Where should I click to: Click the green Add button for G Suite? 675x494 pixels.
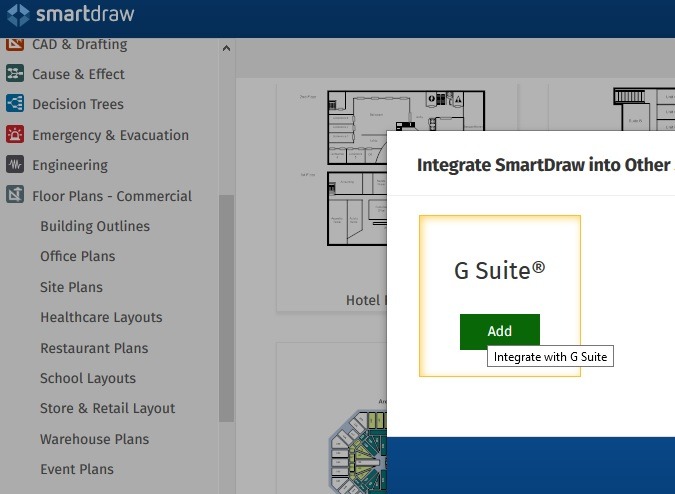pyautogui.click(x=500, y=332)
